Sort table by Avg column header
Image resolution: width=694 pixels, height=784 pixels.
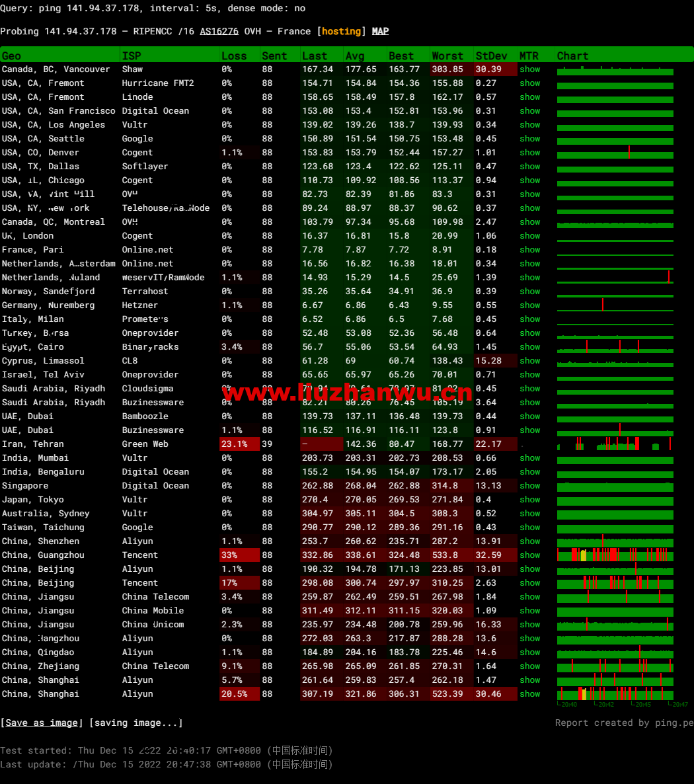point(355,56)
